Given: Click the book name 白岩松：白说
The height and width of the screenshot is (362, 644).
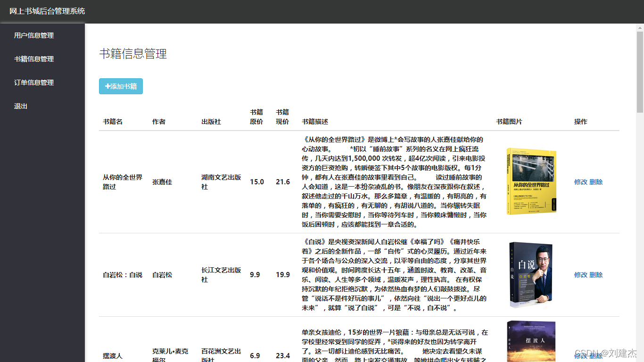Looking at the screenshot, I should click(x=123, y=275).
